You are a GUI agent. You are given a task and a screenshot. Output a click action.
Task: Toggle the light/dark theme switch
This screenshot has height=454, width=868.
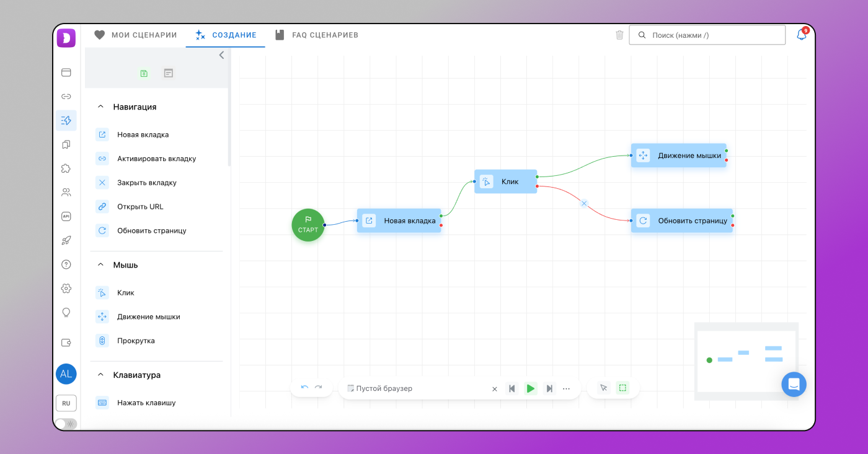coord(66,424)
